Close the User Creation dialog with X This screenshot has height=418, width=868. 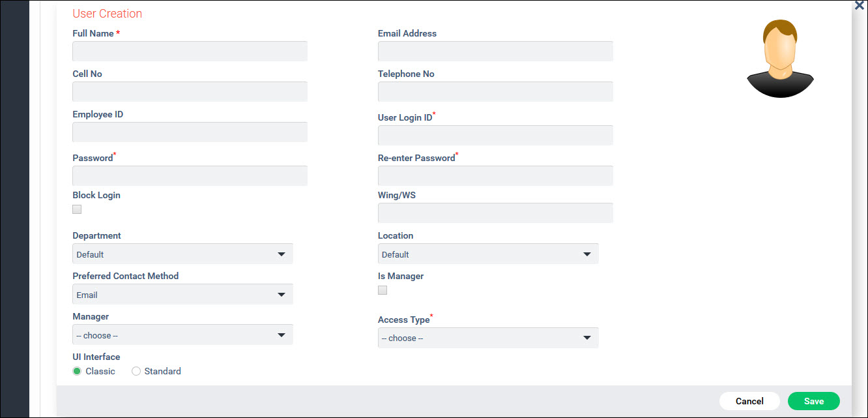pos(859,5)
